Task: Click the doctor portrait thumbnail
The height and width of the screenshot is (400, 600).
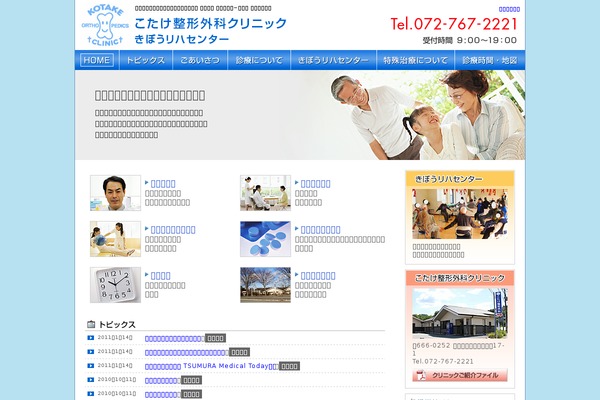Action: pyautogui.click(x=116, y=193)
